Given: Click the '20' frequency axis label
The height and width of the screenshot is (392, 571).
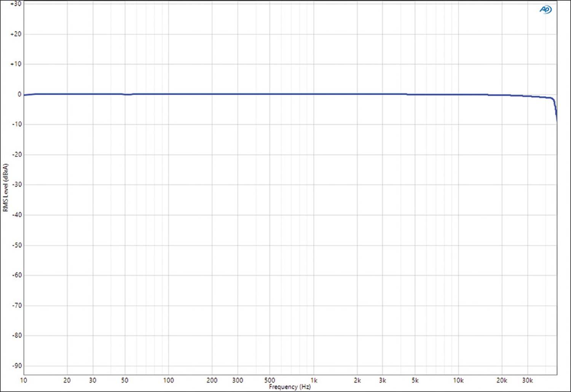Looking at the screenshot, I should (x=67, y=380).
